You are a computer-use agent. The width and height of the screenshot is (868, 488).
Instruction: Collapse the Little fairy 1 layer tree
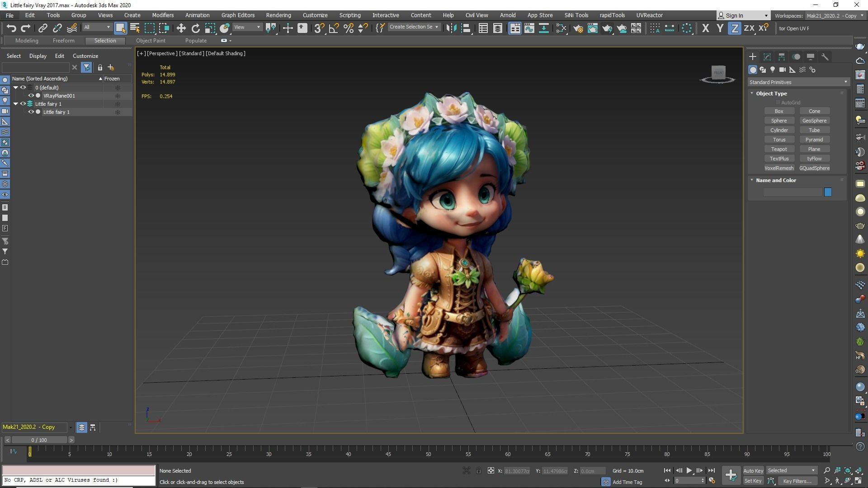15,103
